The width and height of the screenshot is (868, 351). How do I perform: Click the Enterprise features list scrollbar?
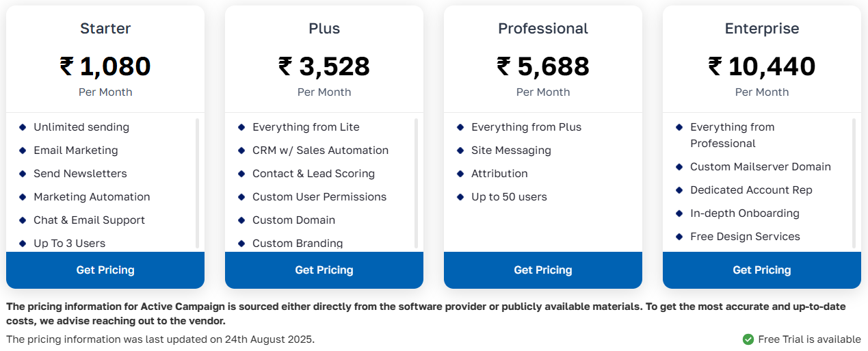[x=854, y=183]
